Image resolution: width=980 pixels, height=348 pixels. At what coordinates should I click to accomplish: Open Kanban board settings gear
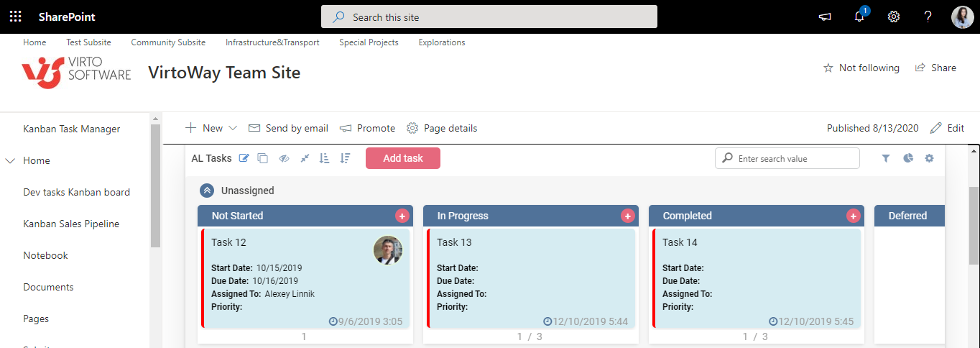pyautogui.click(x=930, y=158)
